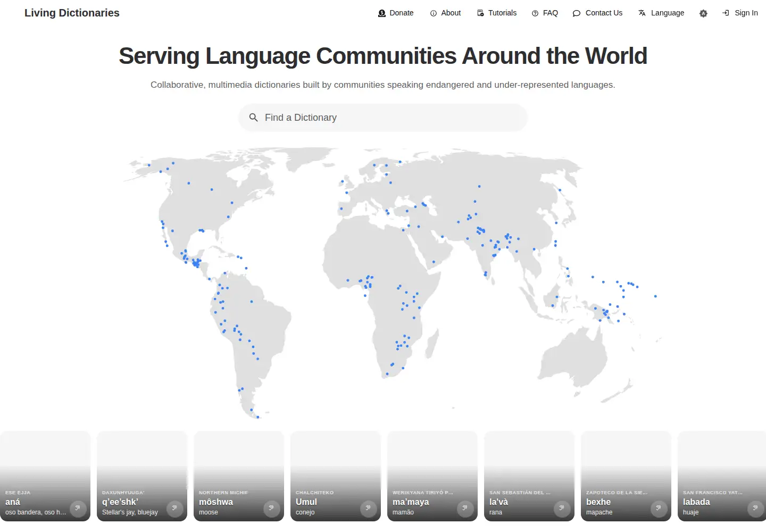Click the About info icon
The height and width of the screenshot is (532, 766).
point(434,13)
